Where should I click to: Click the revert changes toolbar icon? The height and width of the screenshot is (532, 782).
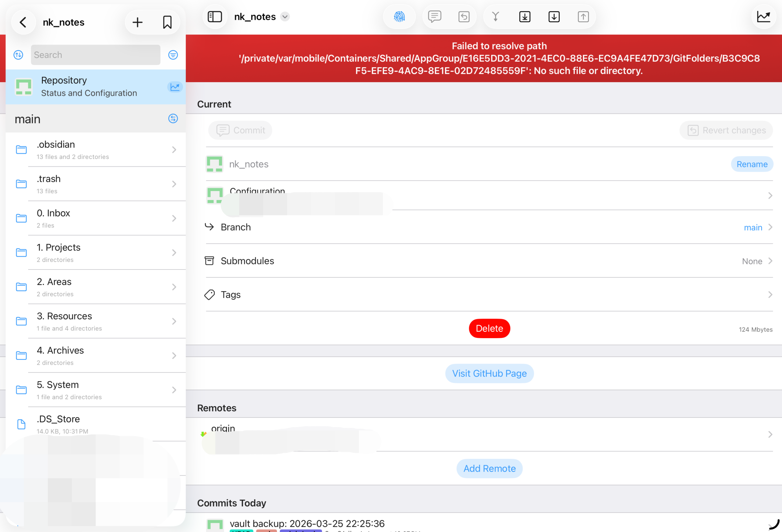coord(464,16)
